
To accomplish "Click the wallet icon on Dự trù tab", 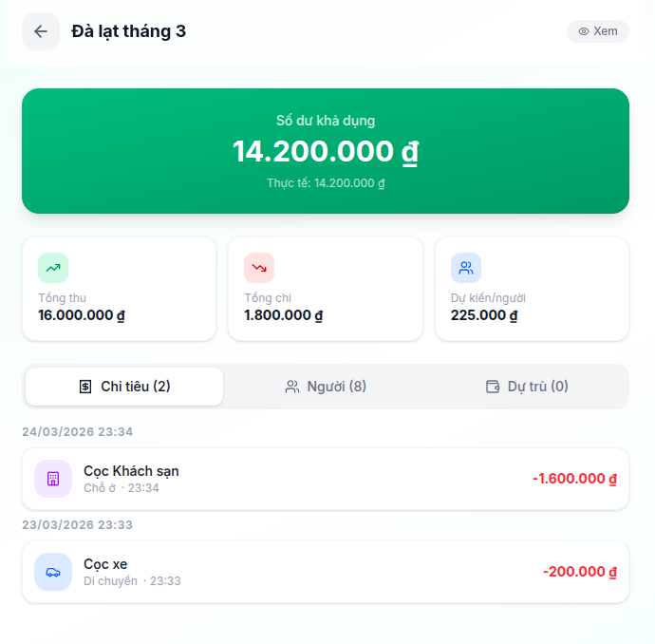I will pos(493,387).
